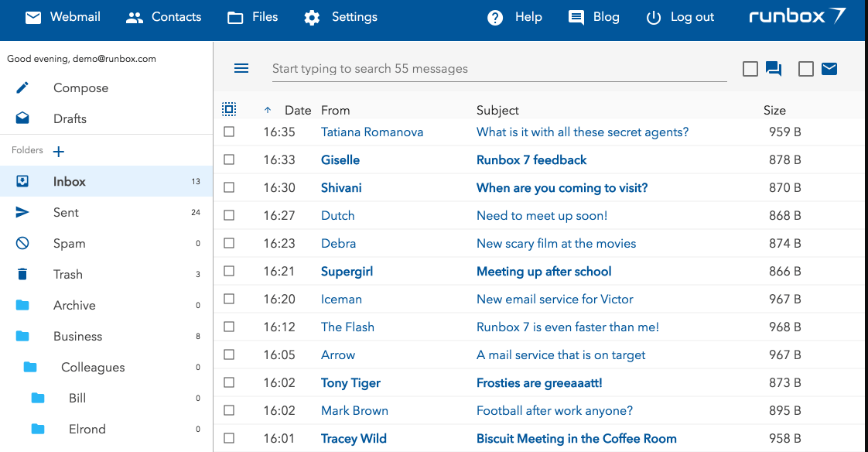
Task: Sort by the From column header
Action: [336, 110]
